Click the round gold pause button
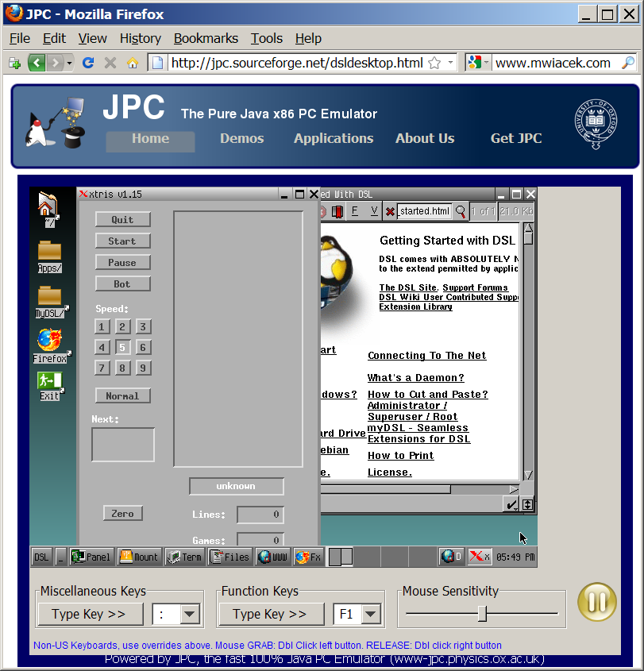Image resolution: width=644 pixels, height=671 pixels. pyautogui.click(x=596, y=604)
